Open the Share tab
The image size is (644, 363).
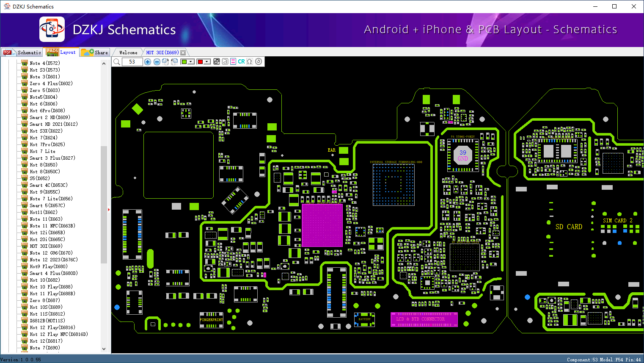pos(95,53)
